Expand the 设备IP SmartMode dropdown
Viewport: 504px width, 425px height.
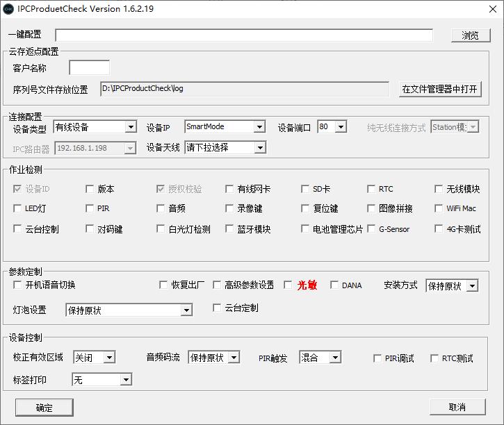click(259, 127)
